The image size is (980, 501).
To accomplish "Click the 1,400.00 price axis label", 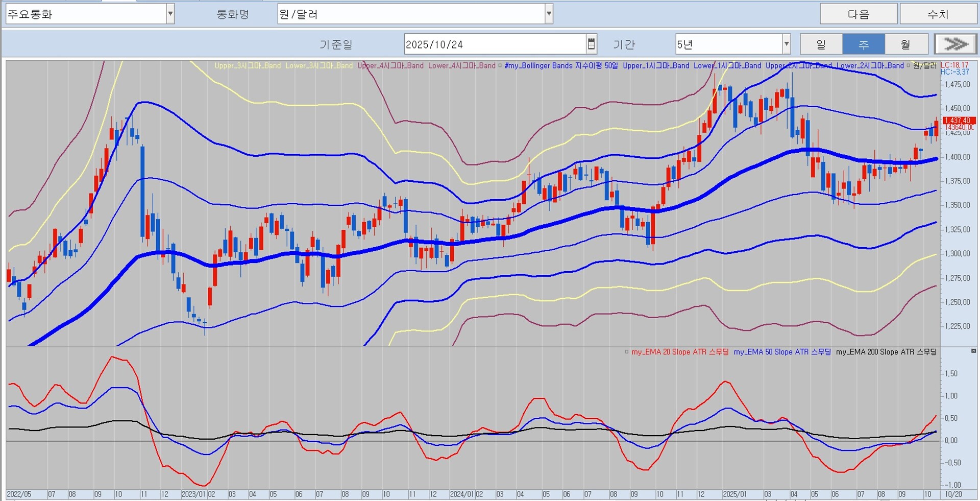I will (958, 157).
